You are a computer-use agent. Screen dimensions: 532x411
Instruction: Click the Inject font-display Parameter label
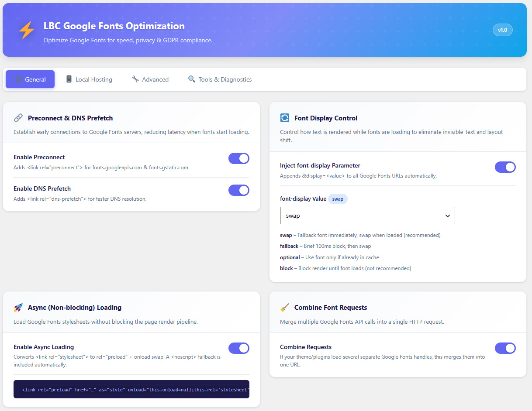pos(320,165)
